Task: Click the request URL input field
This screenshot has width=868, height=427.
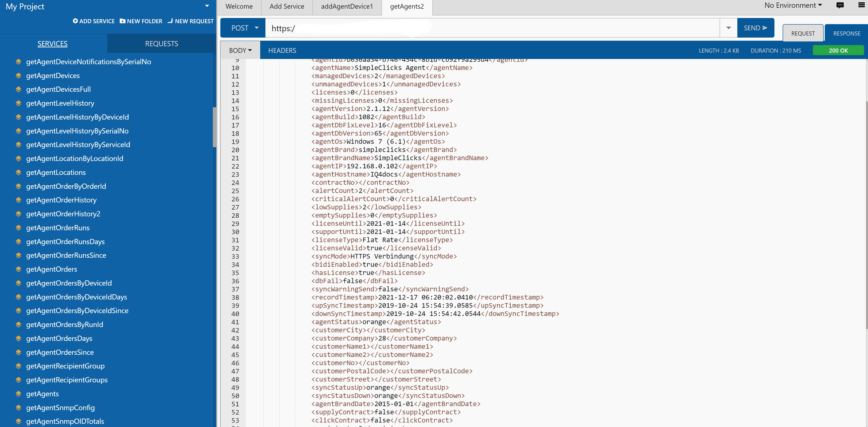Action: (x=492, y=28)
